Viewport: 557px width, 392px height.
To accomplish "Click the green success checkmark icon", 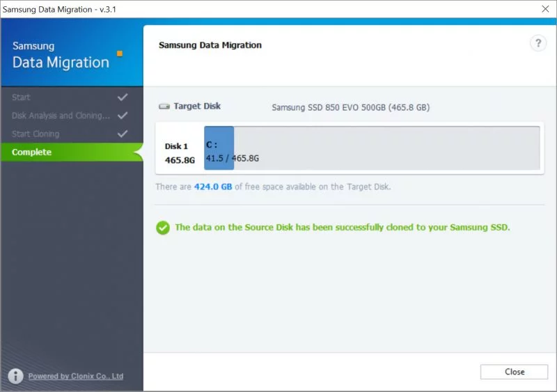I will [x=162, y=228].
